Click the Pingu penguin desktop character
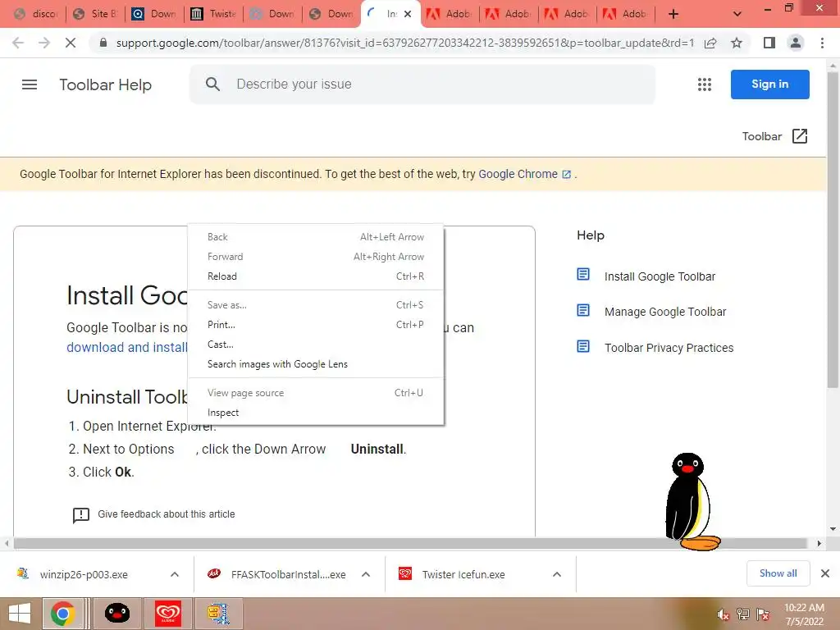This screenshot has width=840, height=630. (691, 502)
